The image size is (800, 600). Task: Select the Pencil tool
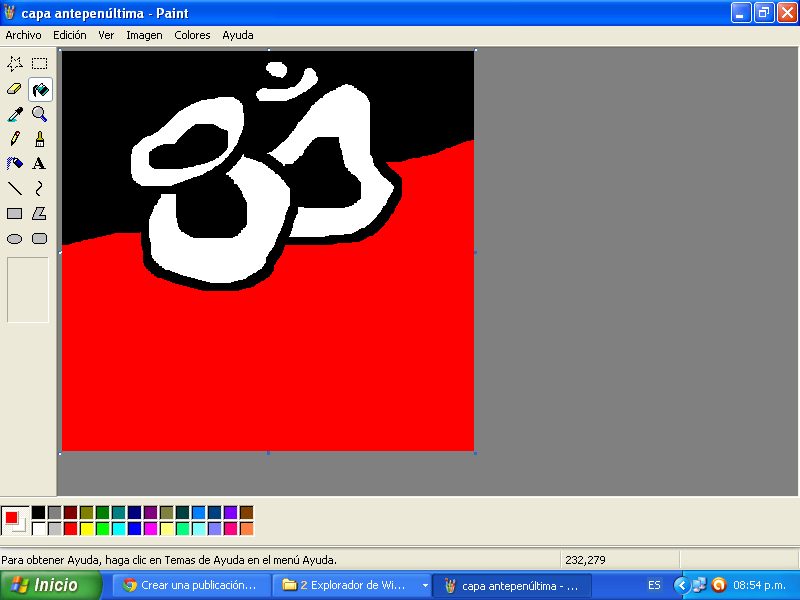tap(15, 139)
